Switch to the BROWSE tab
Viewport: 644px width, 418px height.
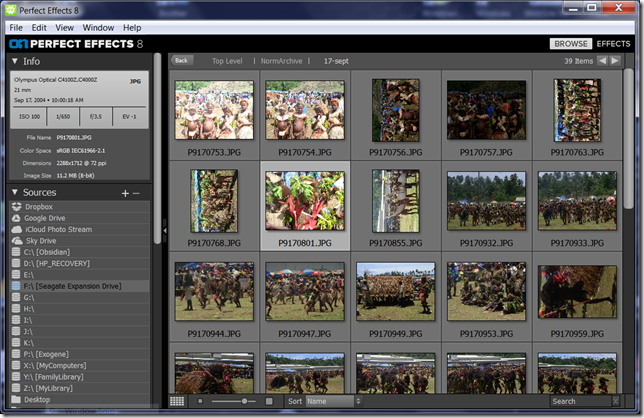tap(571, 44)
